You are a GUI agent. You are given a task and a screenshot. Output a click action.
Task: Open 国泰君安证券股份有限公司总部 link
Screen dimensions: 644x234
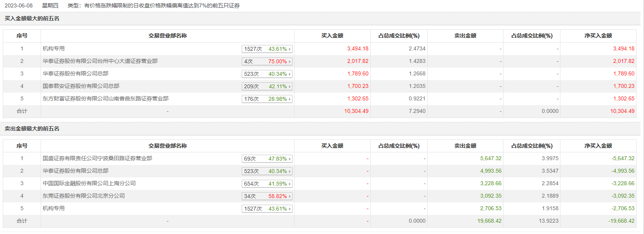pos(81,86)
